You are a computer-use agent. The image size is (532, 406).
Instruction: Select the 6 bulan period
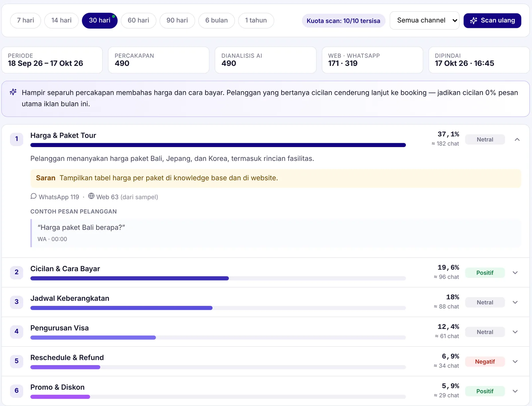pyautogui.click(x=216, y=20)
